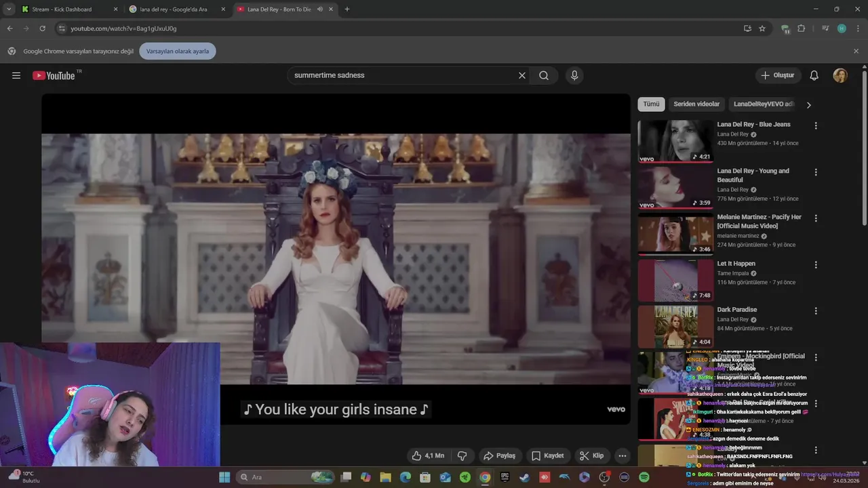Click the Windows taskbar search box
This screenshot has width=868, height=488.
[x=285, y=477]
